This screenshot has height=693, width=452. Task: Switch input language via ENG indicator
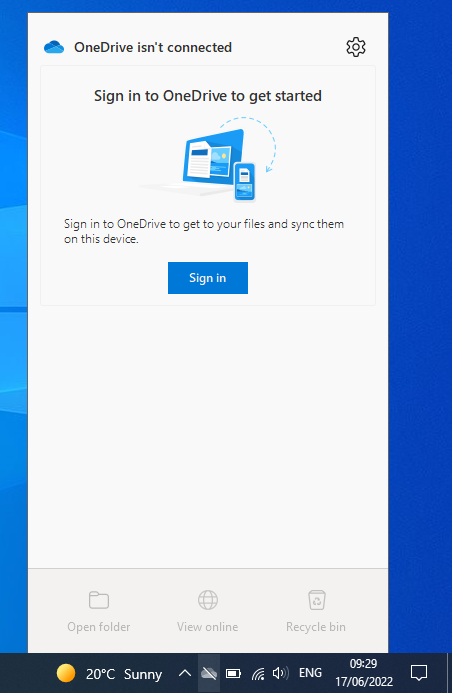[310, 673]
